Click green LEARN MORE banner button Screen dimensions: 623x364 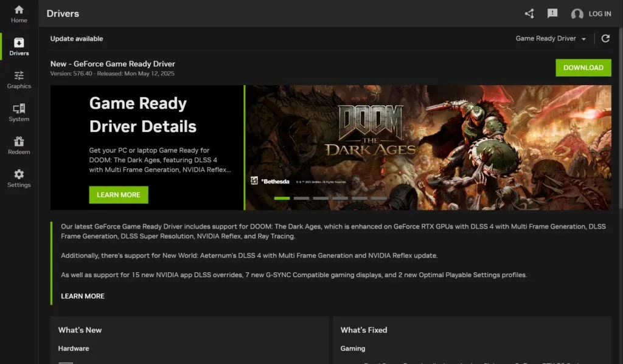pos(119,195)
